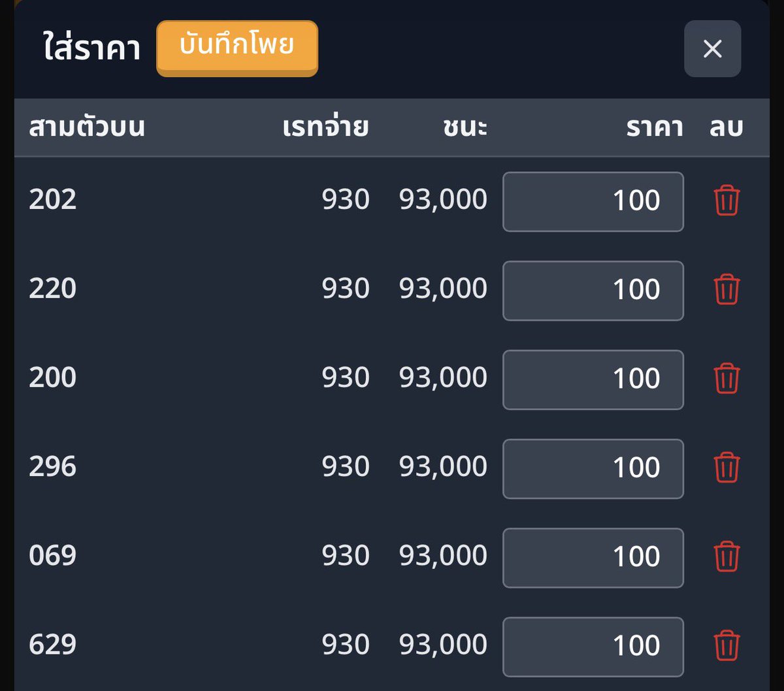Remove number 220 using its trash icon
The image size is (784, 691).
point(727,289)
